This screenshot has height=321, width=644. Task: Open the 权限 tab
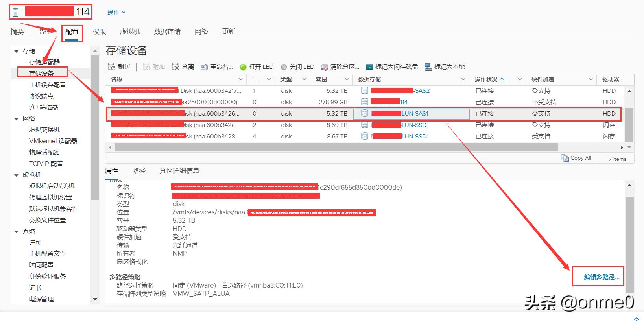point(99,31)
